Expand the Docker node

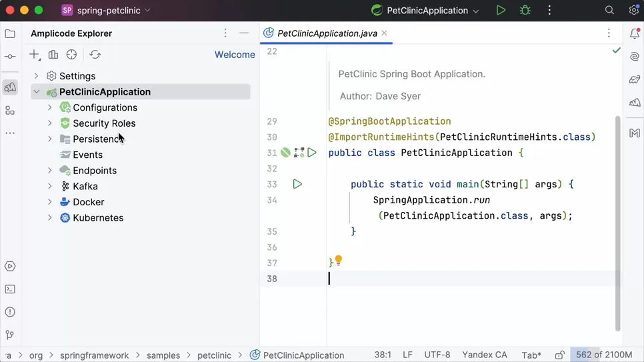[x=50, y=202]
